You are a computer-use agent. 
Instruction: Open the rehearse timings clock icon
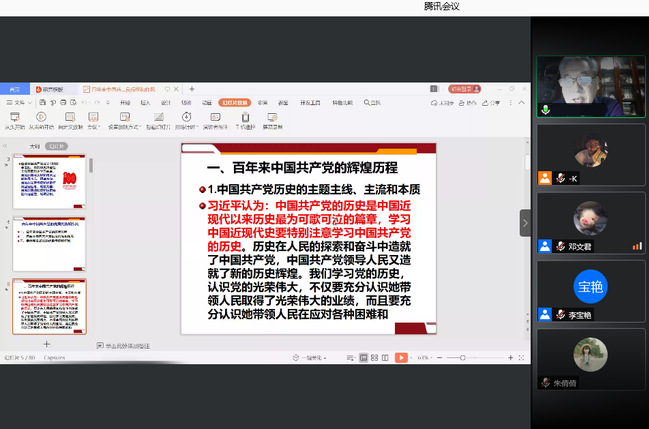[x=186, y=117]
